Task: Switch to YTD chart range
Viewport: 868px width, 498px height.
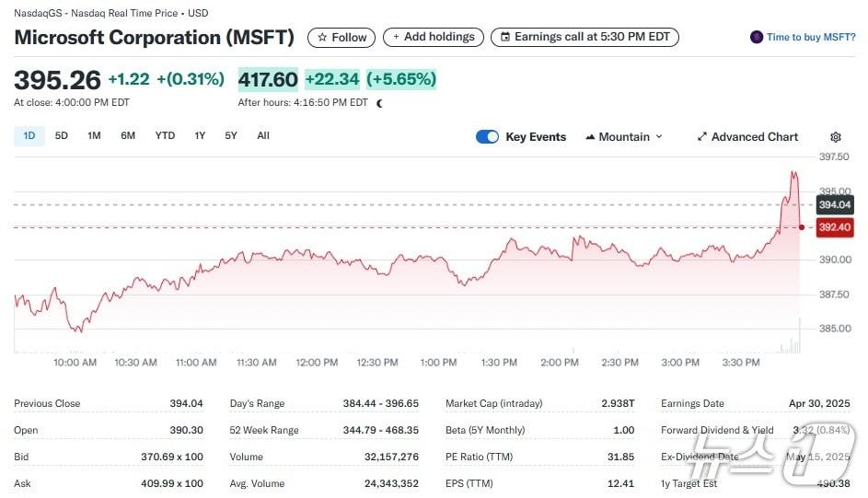Action: 165,136
